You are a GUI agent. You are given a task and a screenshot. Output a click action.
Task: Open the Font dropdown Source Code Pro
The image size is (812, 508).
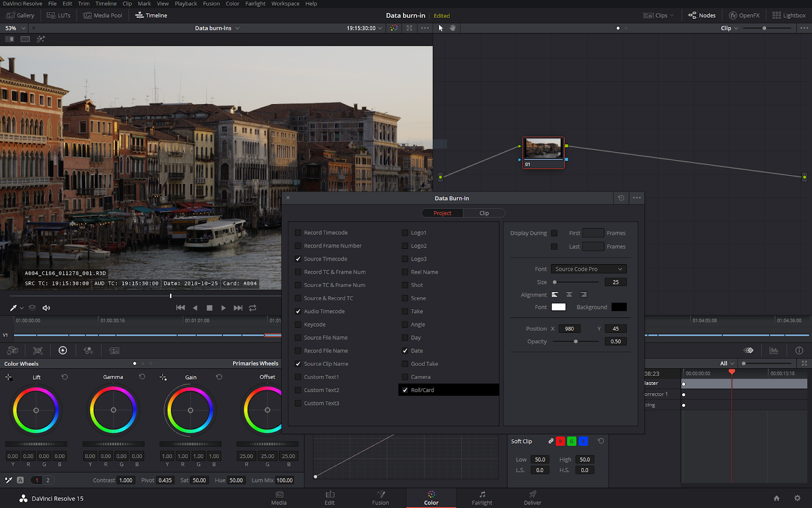pyautogui.click(x=589, y=269)
